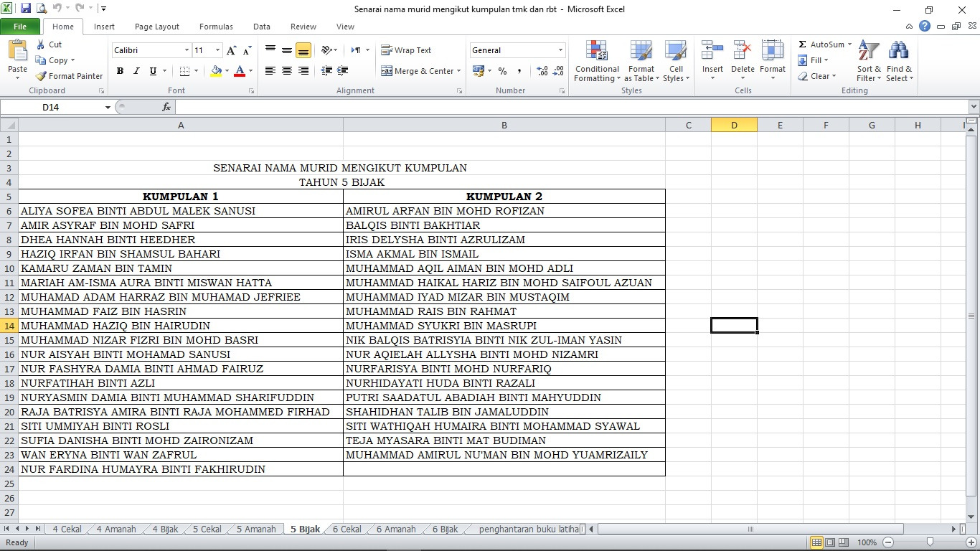Screen dimensions: 980x551
Task: Open Excel Help question mark
Action: click(x=925, y=27)
